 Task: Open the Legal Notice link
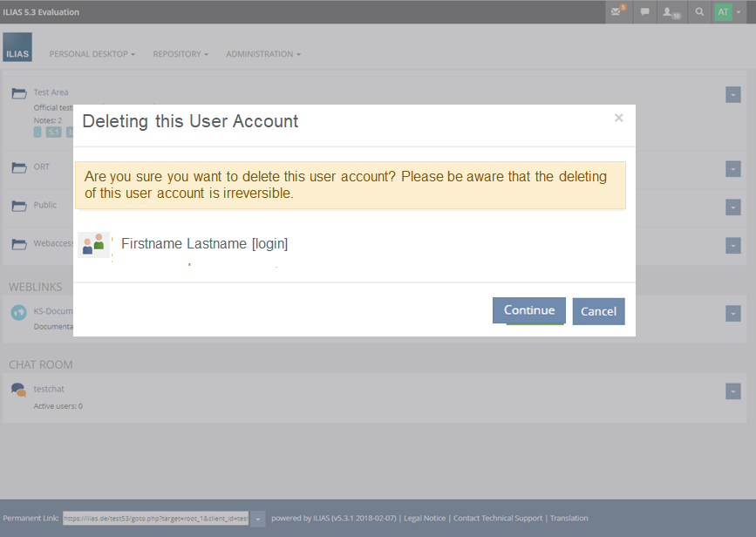[x=425, y=519]
